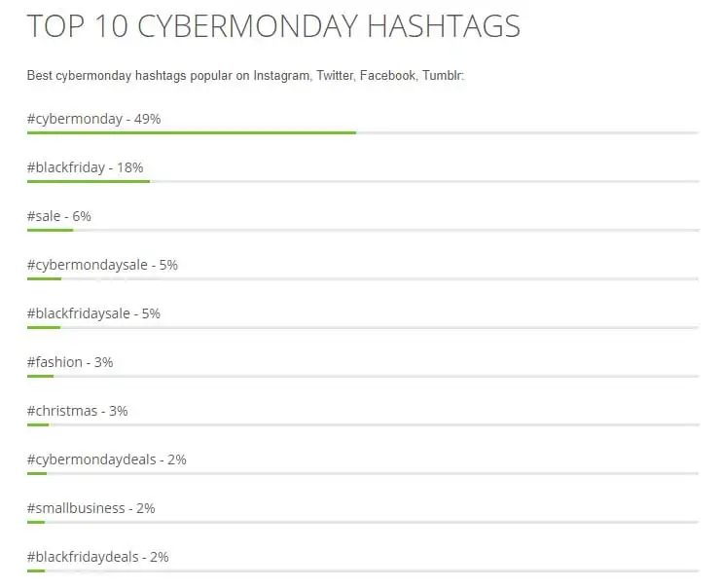The width and height of the screenshot is (722, 588).
Task: Click the green bar under #blackfridaysale
Action: pyautogui.click(x=45, y=327)
